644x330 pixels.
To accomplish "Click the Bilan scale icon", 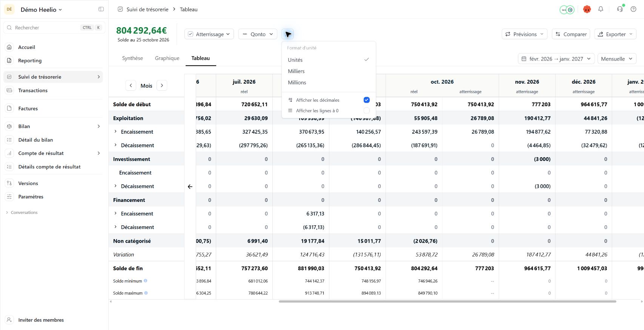I will [9, 126].
